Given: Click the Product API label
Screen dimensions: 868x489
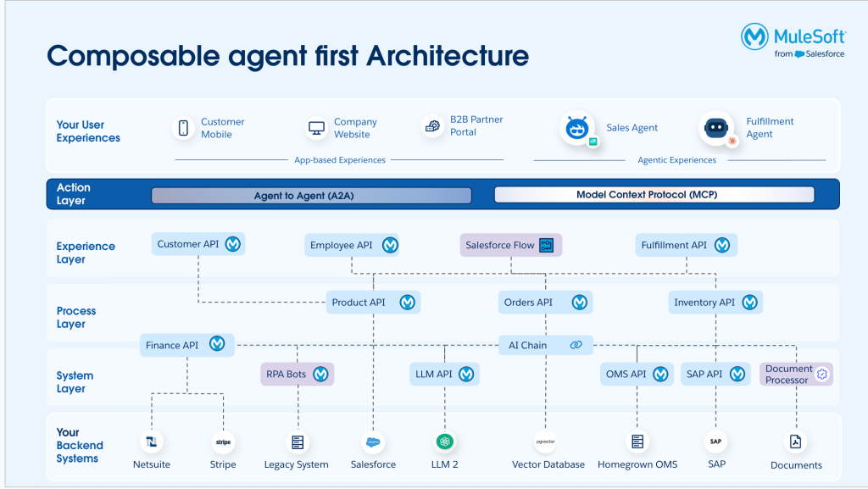Looking at the screenshot, I should (x=359, y=303).
